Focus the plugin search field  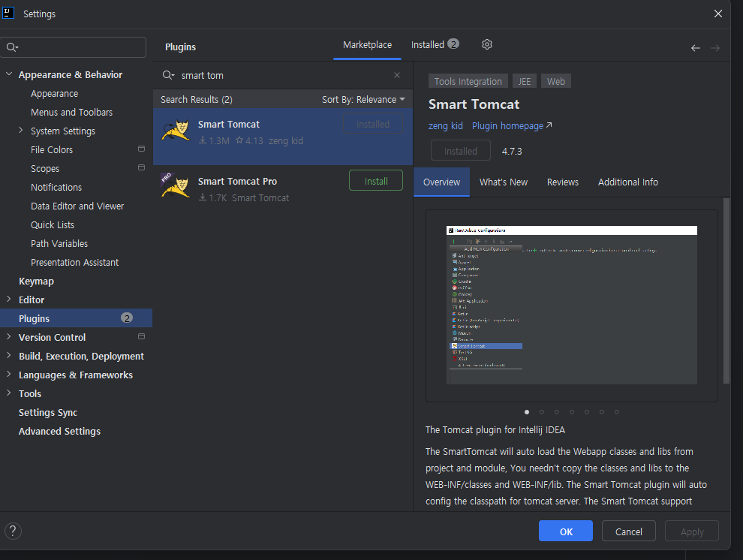284,75
